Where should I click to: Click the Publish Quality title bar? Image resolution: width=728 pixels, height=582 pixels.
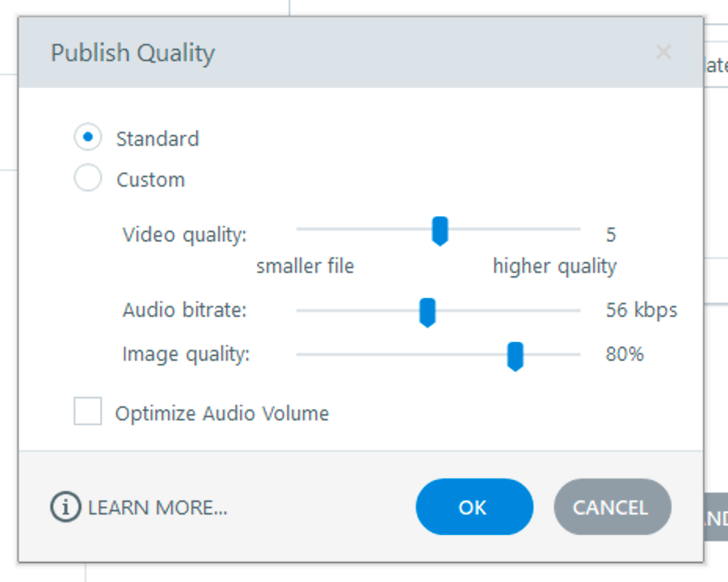[x=353, y=53]
